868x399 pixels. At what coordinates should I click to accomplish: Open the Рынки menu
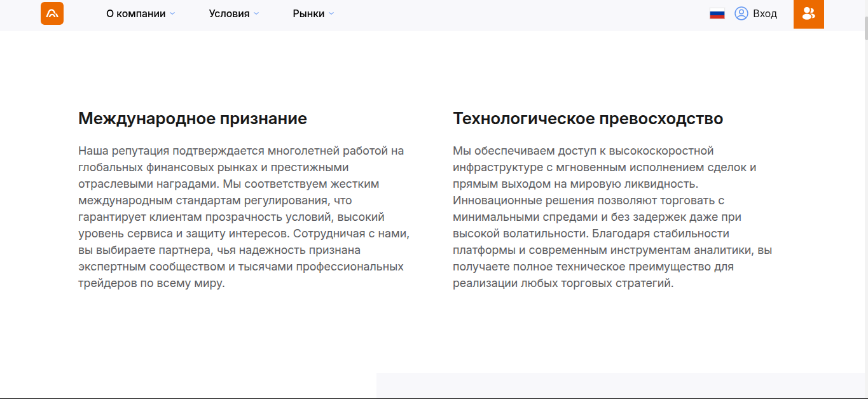(308, 13)
